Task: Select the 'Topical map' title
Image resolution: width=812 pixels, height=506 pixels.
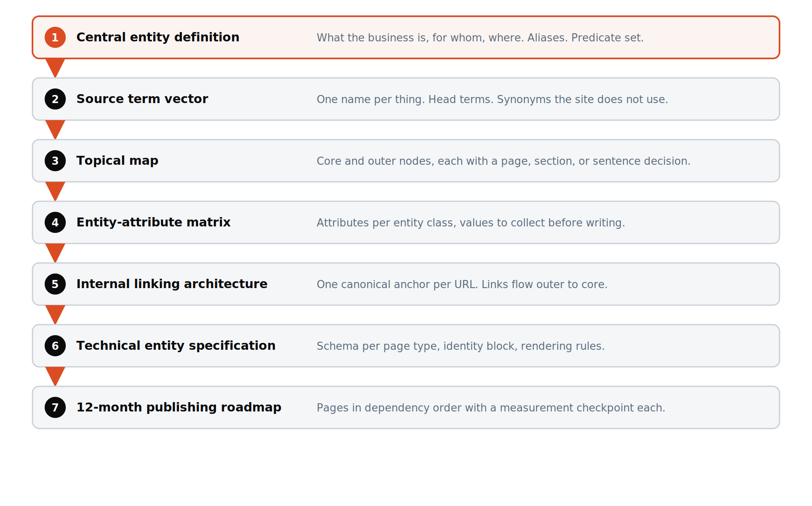Action: [117, 161]
